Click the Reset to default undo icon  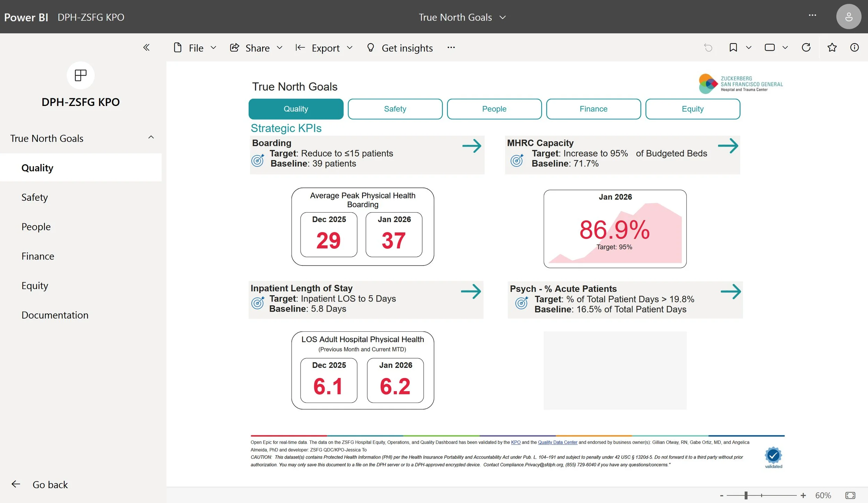click(708, 48)
